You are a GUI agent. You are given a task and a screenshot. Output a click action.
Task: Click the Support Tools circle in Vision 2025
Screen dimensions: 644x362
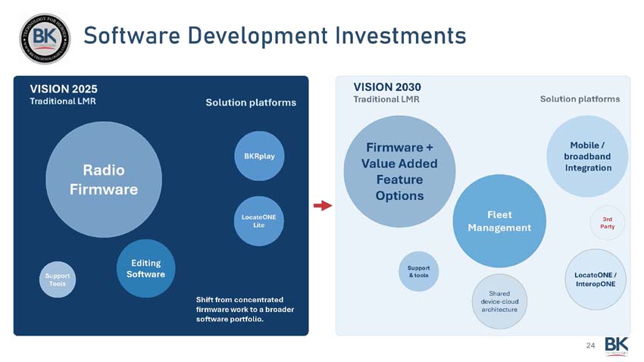point(58,279)
